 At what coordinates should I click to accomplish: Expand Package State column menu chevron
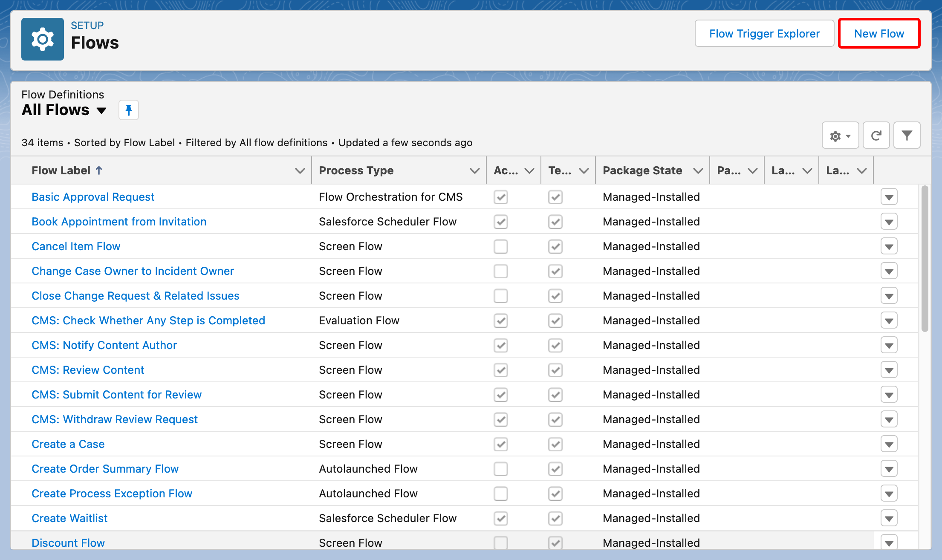pos(698,171)
